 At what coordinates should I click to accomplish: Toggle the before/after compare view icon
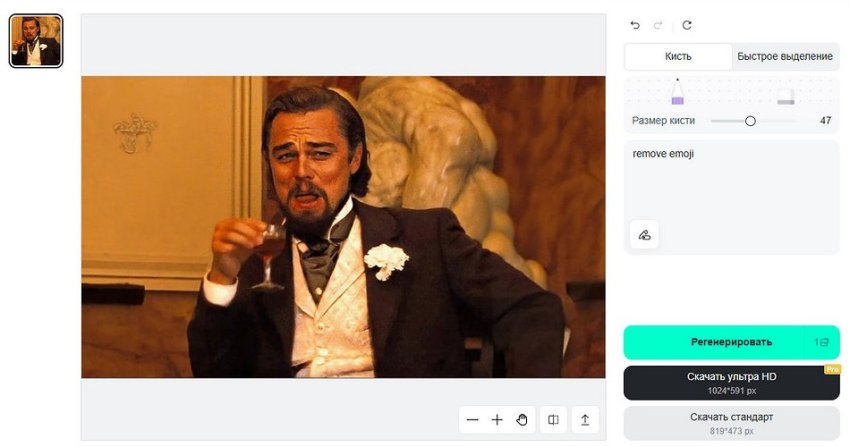point(553,420)
